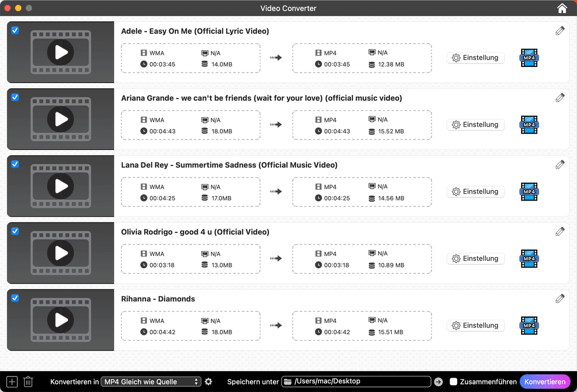Image resolution: width=577 pixels, height=392 pixels.
Task: Start conversion with the Konvertieren button
Action: pyautogui.click(x=545, y=381)
